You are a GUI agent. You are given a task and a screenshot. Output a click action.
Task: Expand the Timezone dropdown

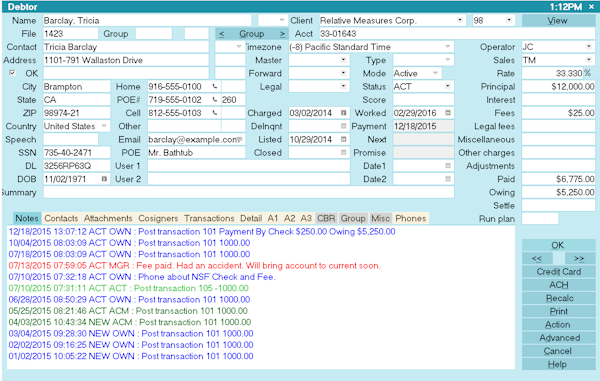(x=447, y=47)
